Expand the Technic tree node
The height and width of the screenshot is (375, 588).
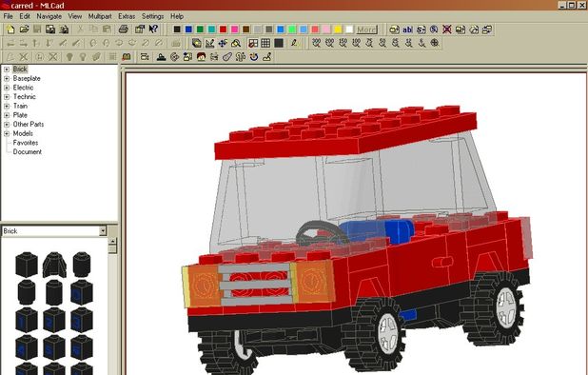pos(7,97)
